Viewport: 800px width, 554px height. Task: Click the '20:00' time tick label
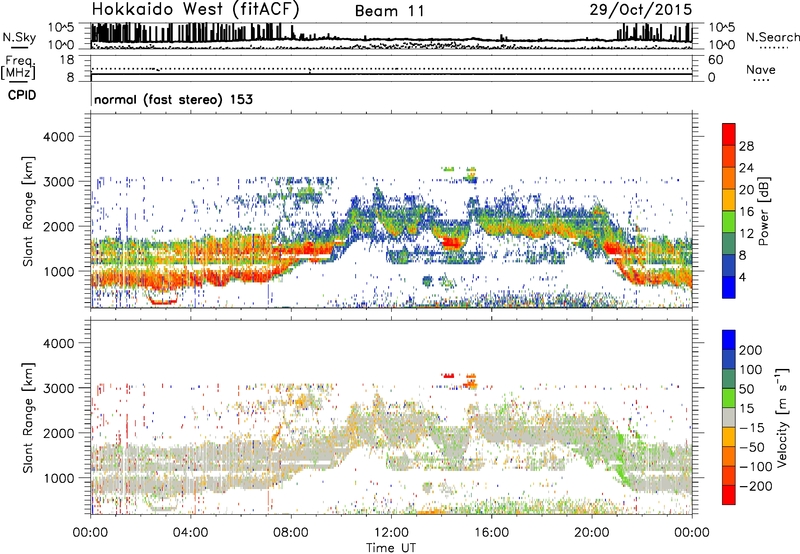coord(592,533)
